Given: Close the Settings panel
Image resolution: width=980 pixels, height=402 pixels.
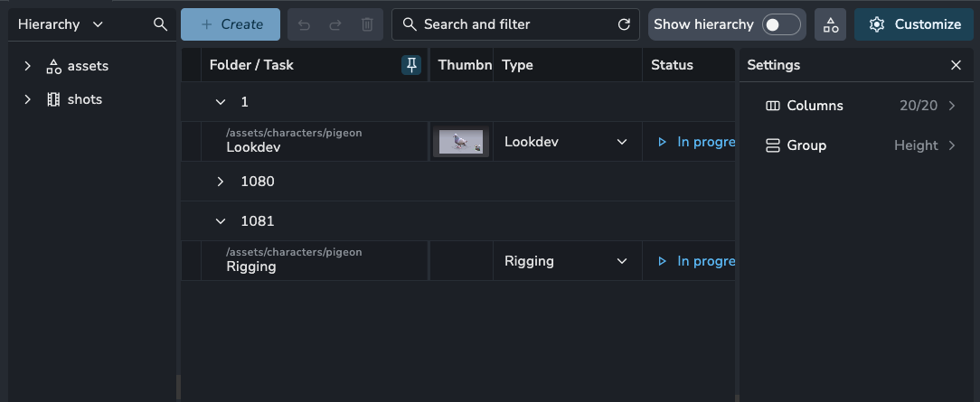Looking at the screenshot, I should coord(956,65).
